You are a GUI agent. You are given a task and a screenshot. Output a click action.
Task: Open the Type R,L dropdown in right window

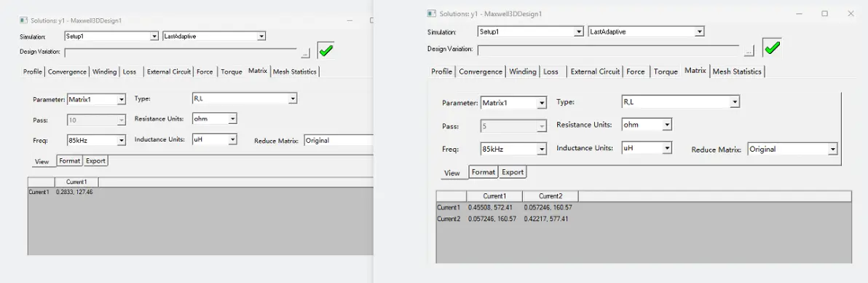tap(735, 102)
